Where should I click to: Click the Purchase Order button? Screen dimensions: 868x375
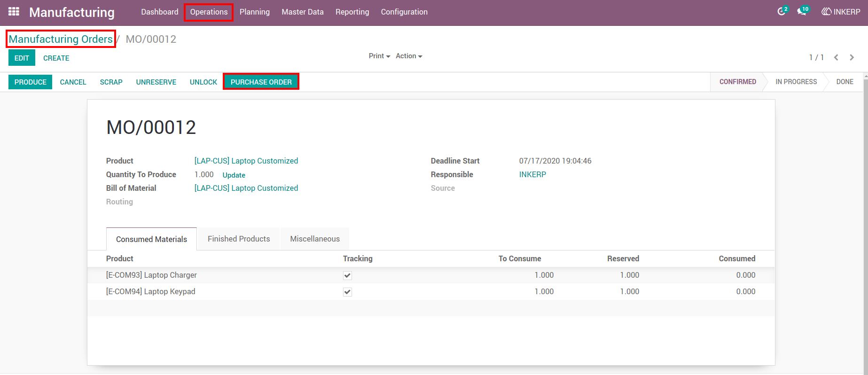click(261, 82)
